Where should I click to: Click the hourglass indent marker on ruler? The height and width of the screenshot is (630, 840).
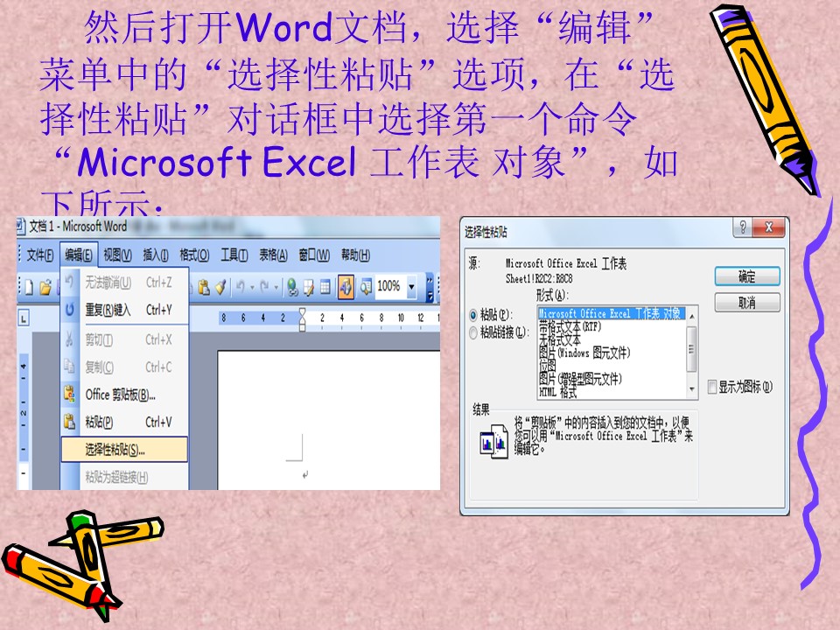click(302, 318)
